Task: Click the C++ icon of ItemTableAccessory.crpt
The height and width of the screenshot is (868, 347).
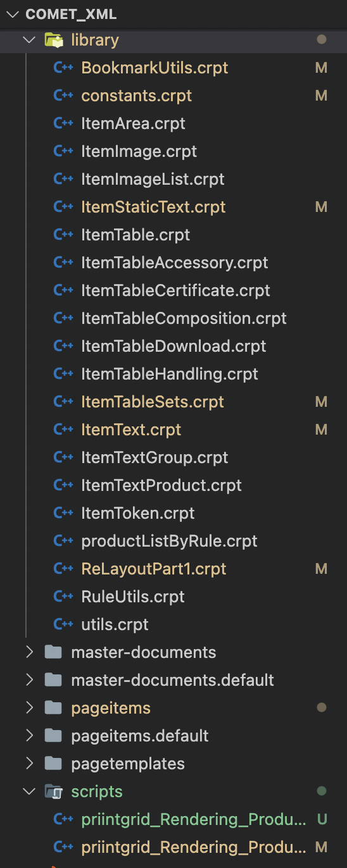Action: (x=63, y=263)
